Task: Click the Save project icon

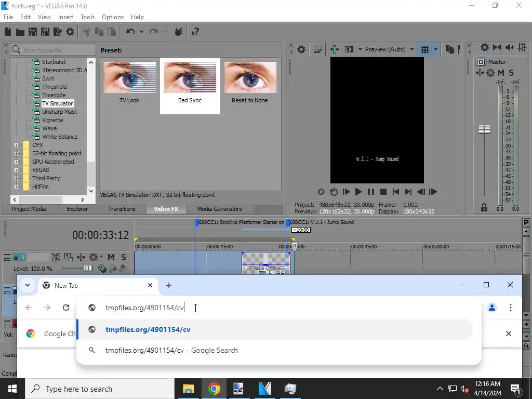Action: tap(33, 32)
